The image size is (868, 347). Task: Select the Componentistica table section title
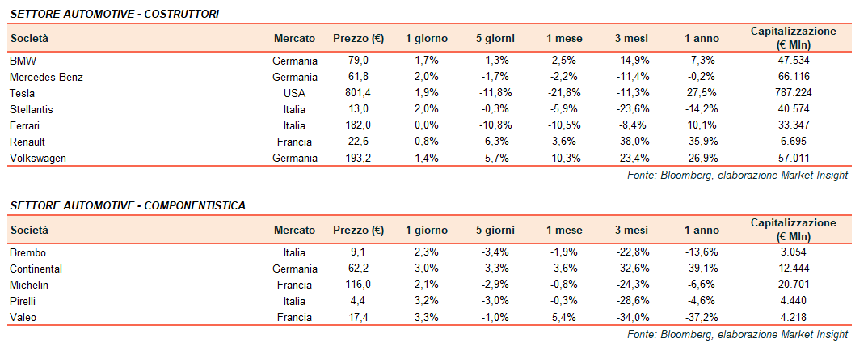(128, 206)
